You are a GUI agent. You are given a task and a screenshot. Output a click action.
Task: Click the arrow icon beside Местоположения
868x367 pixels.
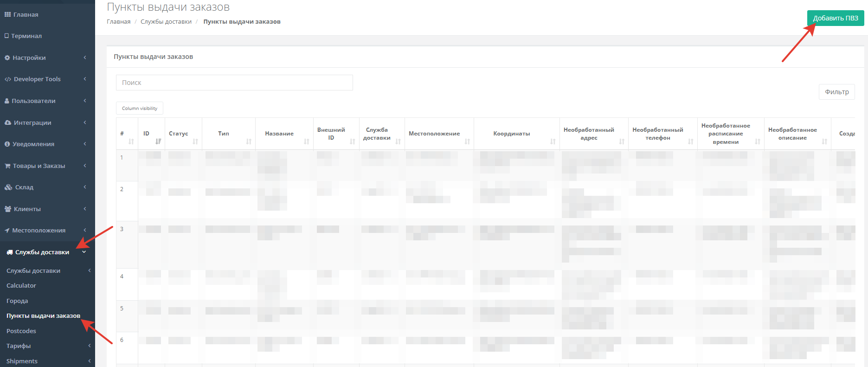[x=7, y=231]
